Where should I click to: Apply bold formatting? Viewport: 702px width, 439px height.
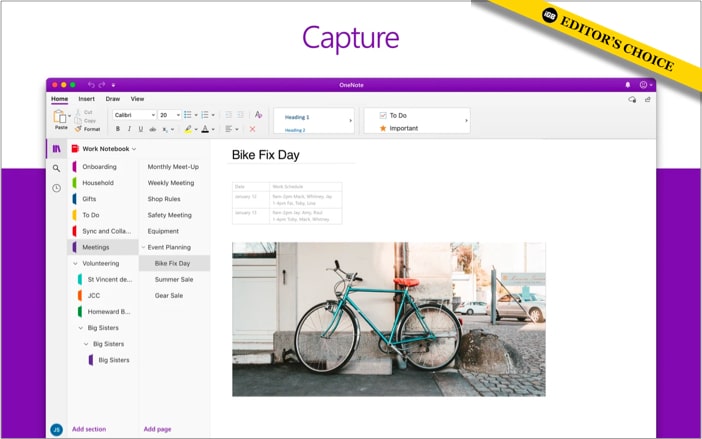click(117, 129)
